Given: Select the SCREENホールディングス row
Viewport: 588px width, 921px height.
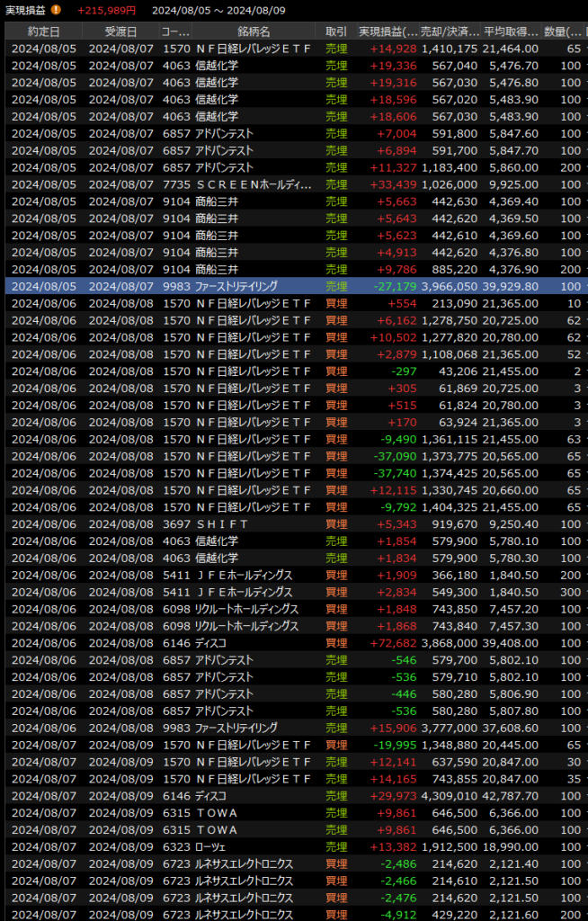Looking at the screenshot, I should point(293,184).
